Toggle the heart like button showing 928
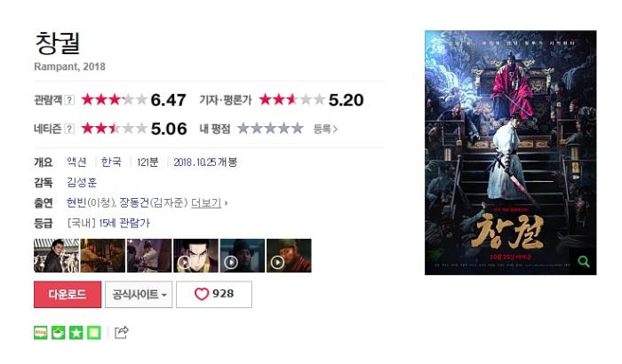 tap(214, 294)
